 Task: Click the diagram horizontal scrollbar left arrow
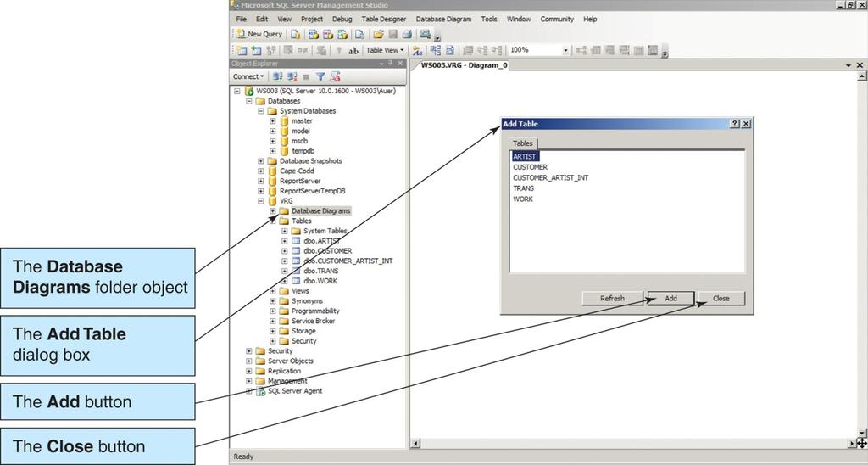(415, 443)
